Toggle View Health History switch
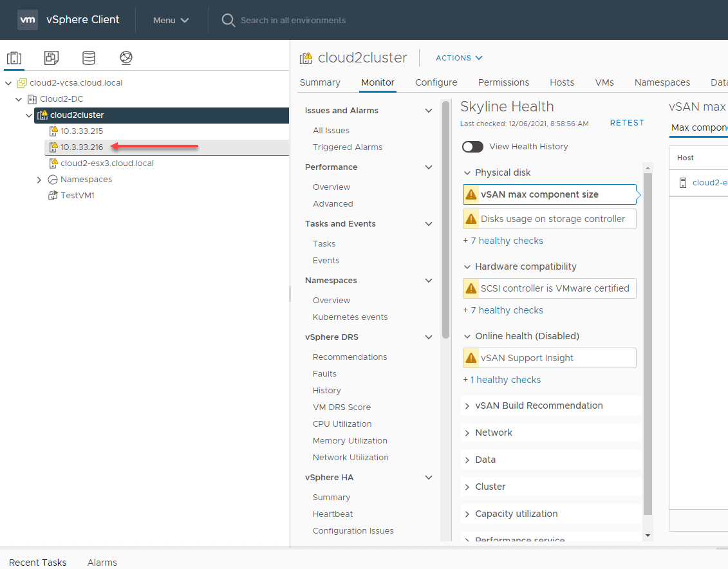The width and height of the screenshot is (728, 569). click(472, 147)
